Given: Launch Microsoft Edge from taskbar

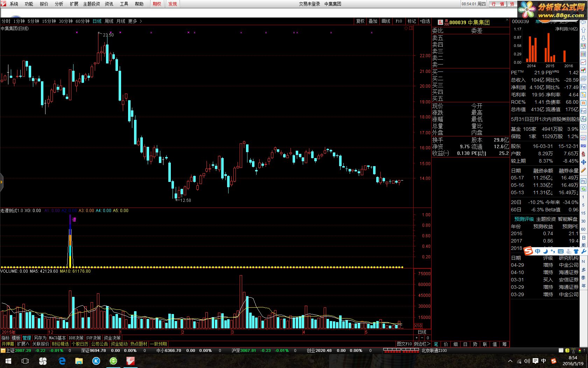Looking at the screenshot, I should click(62, 361).
